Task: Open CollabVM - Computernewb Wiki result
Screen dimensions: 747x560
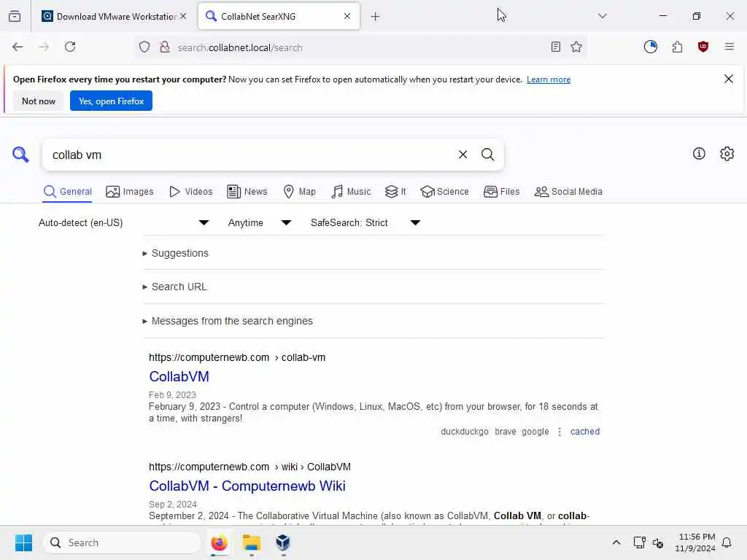Action: [x=247, y=486]
